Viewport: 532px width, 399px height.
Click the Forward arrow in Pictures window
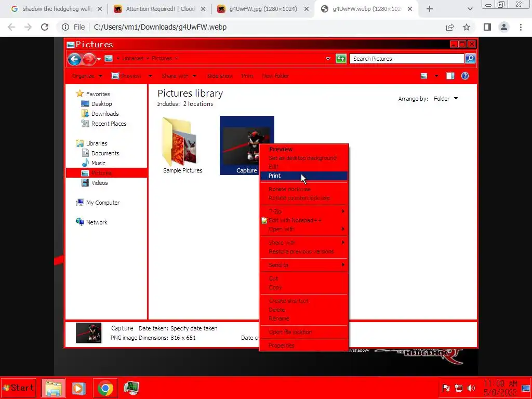click(x=89, y=59)
